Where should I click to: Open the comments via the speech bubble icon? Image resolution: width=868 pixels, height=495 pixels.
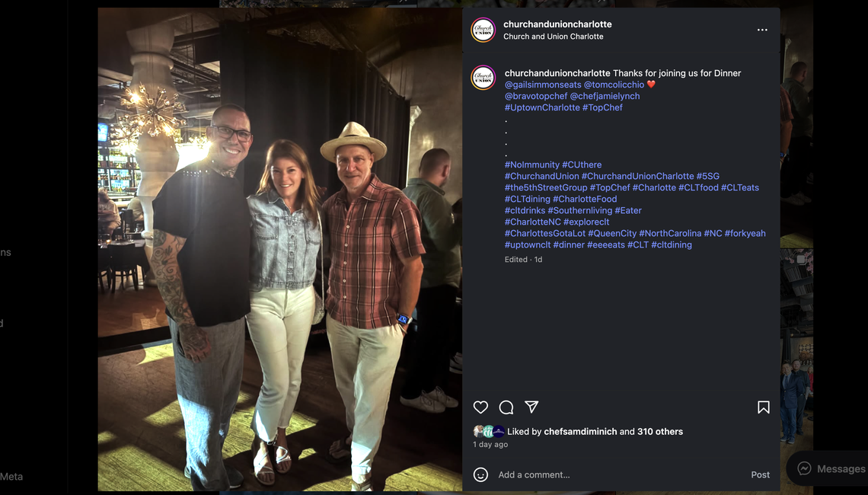tap(506, 407)
